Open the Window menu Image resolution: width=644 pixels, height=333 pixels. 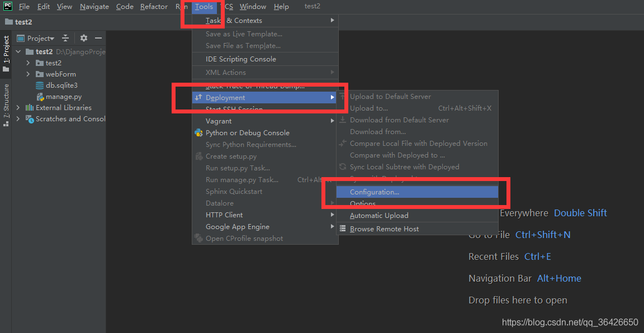click(x=253, y=7)
